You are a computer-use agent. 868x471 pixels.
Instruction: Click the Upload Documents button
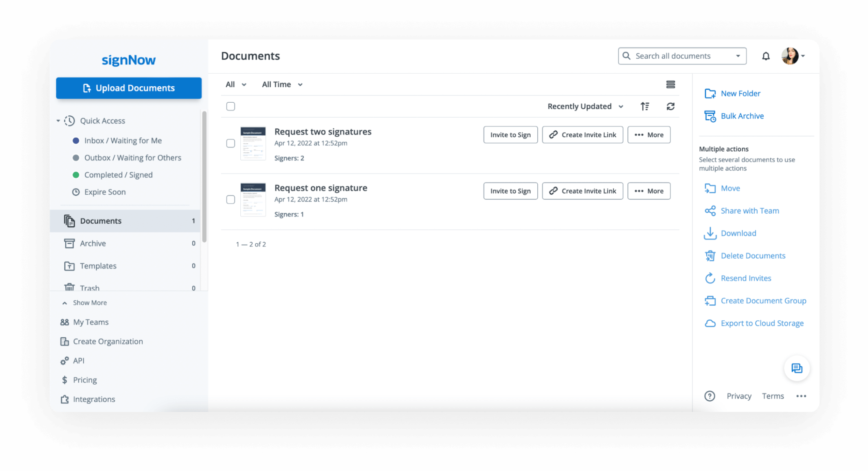coord(129,88)
